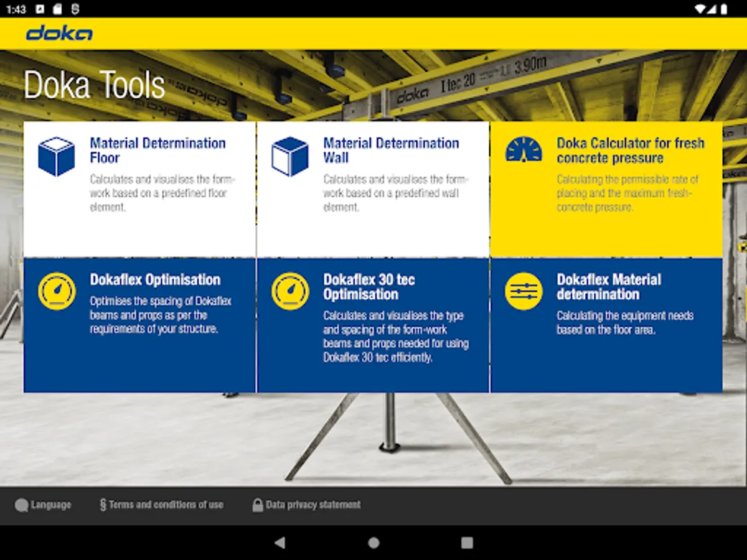Tap the Dokaflex Material determination sliders icon
The width and height of the screenshot is (747, 560).
(524, 291)
